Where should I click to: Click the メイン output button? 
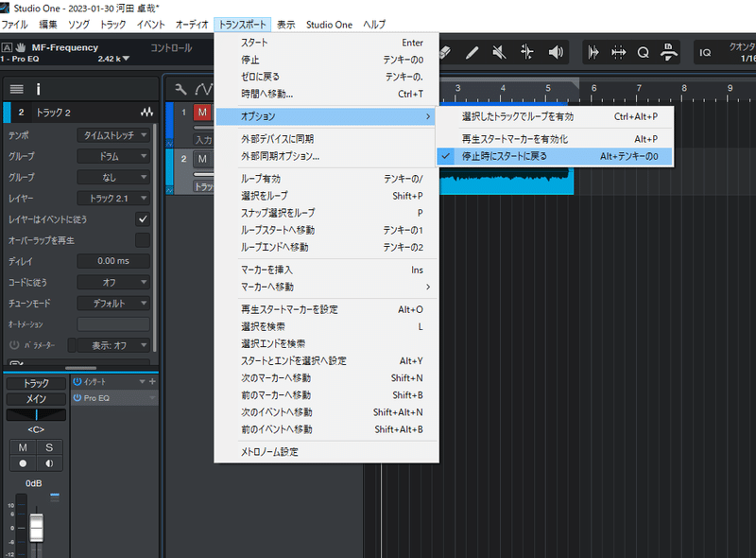point(36,399)
